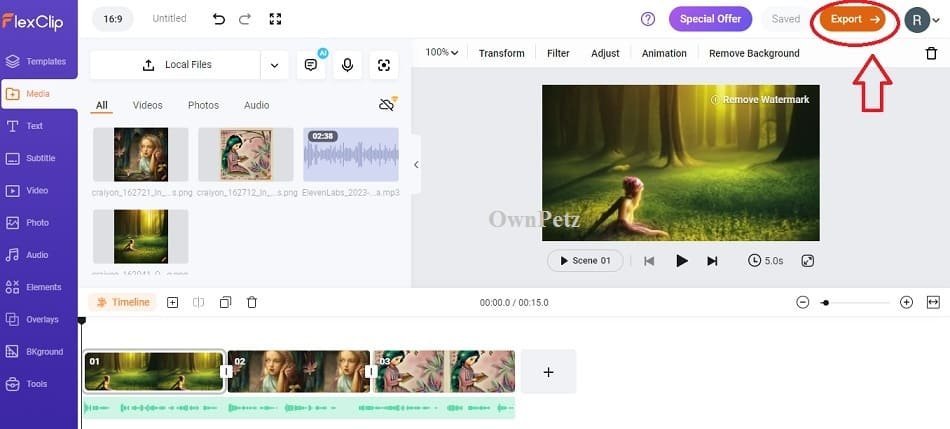Image resolution: width=950 pixels, height=429 pixels.
Task: Open the Elements sidebar section
Action: pyautogui.click(x=38, y=287)
